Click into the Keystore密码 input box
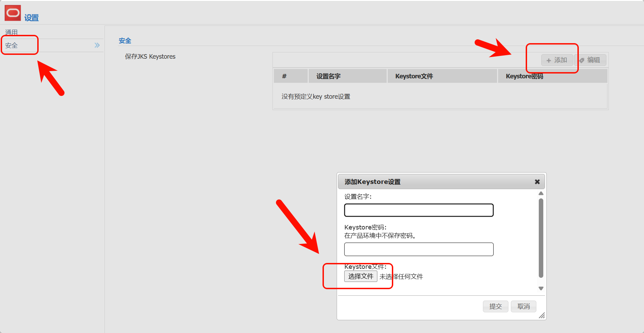 click(419, 249)
